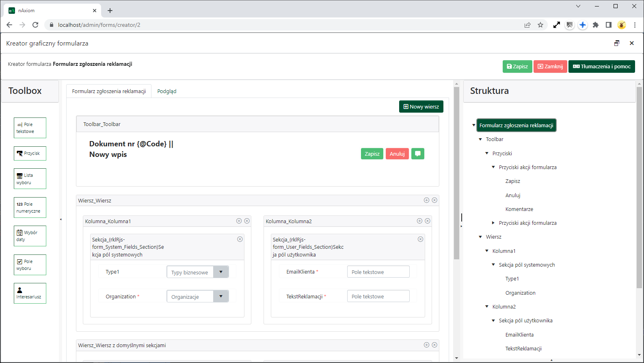Select the Lista wyboru toolbox item
The height and width of the screenshot is (363, 644).
(x=30, y=179)
